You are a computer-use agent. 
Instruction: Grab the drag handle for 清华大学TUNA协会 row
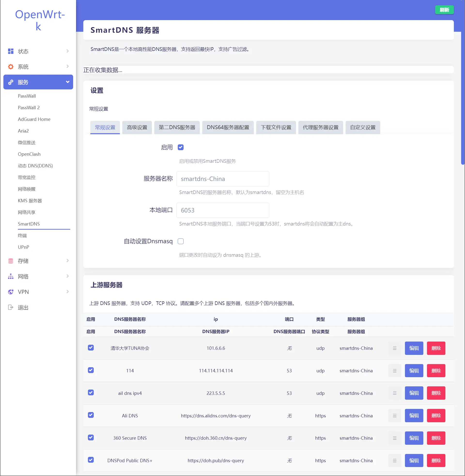pos(395,348)
